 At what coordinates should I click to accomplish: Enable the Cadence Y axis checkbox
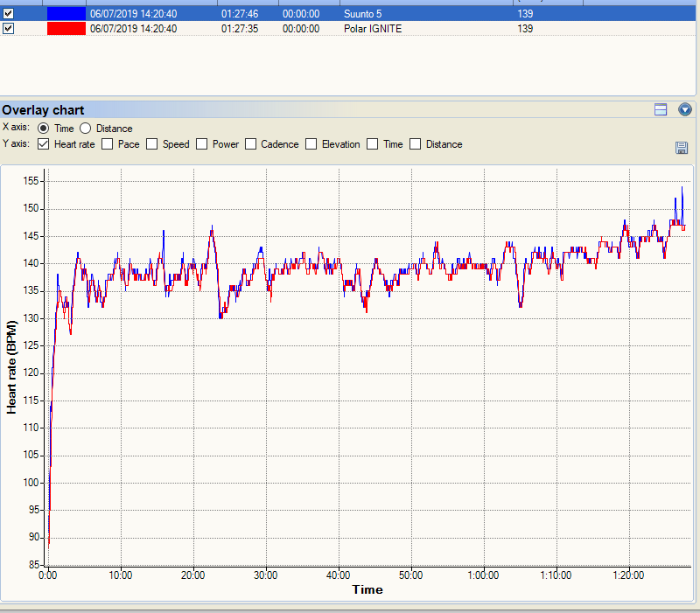point(250,144)
